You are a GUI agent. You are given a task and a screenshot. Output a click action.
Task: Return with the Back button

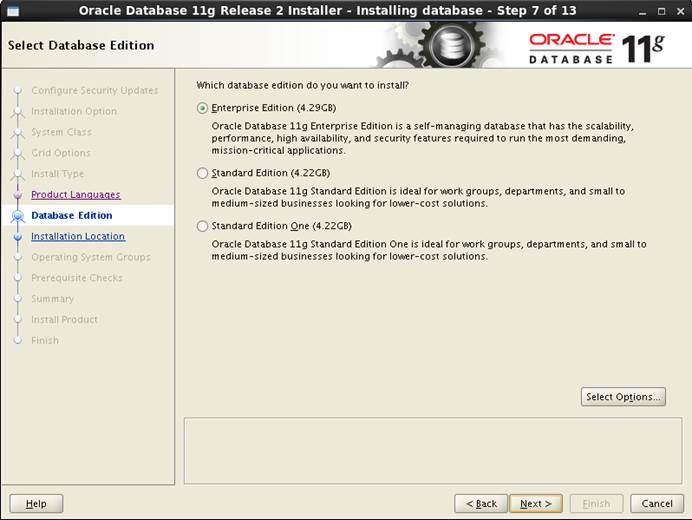[x=481, y=503]
